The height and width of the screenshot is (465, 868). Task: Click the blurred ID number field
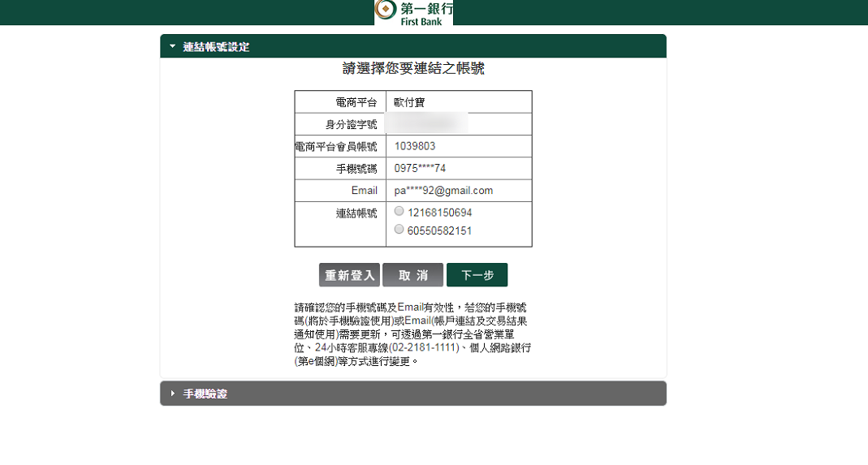click(426, 123)
